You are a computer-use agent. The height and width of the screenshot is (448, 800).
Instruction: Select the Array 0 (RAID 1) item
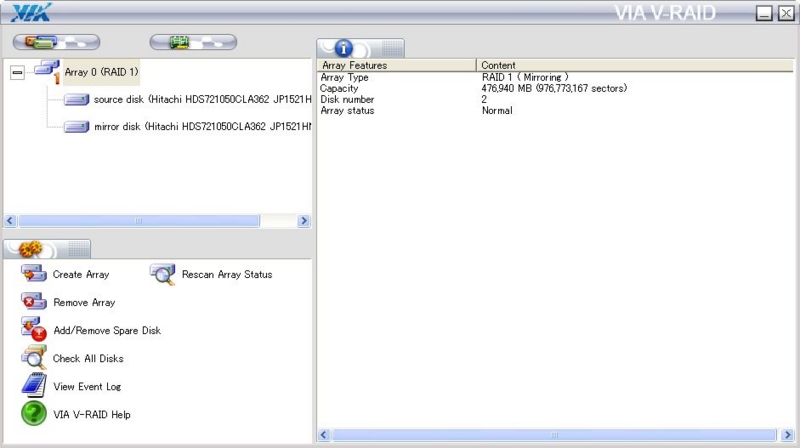pos(102,72)
